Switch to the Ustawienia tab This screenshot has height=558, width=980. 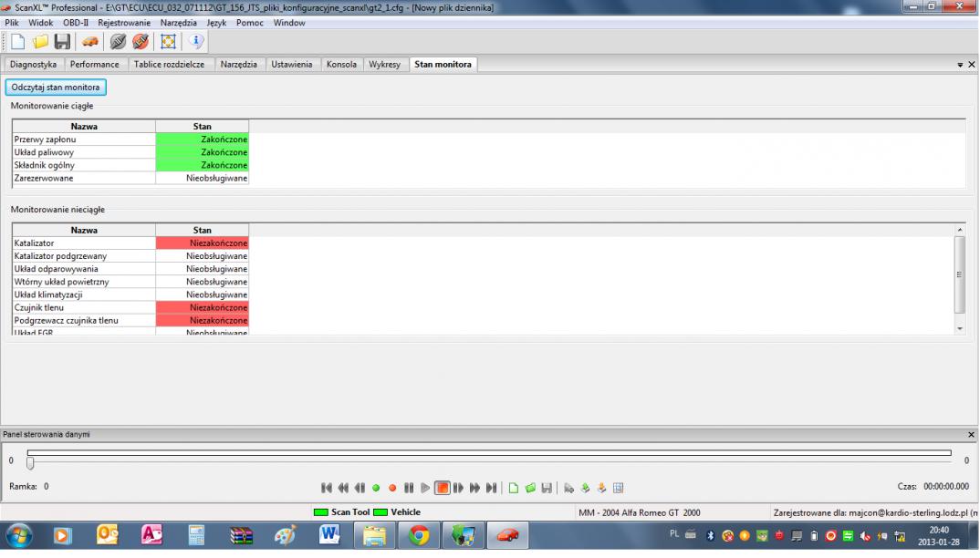292,65
